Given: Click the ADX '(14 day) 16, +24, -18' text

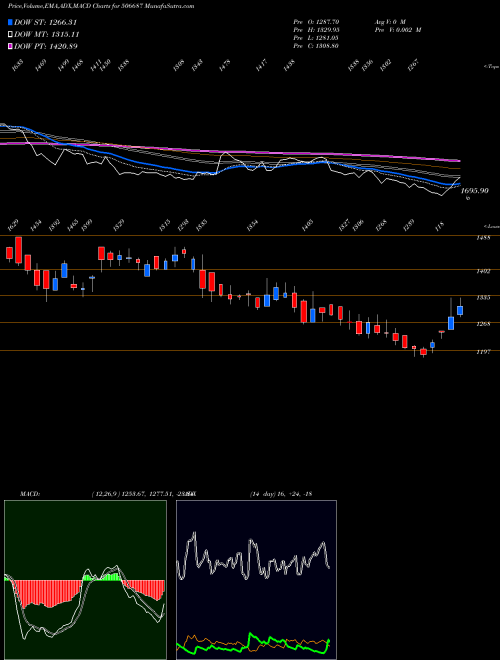Looking at the screenshot, I should tap(281, 494).
